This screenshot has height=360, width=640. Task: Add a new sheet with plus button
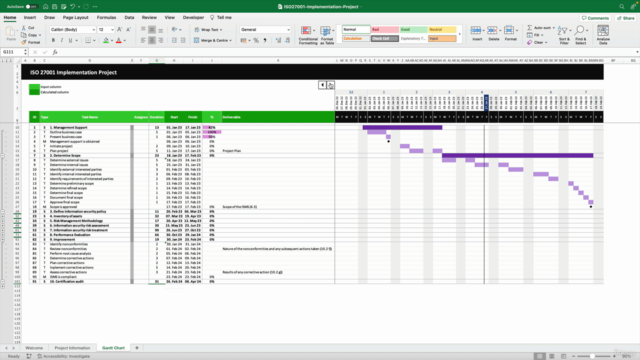[137, 348]
